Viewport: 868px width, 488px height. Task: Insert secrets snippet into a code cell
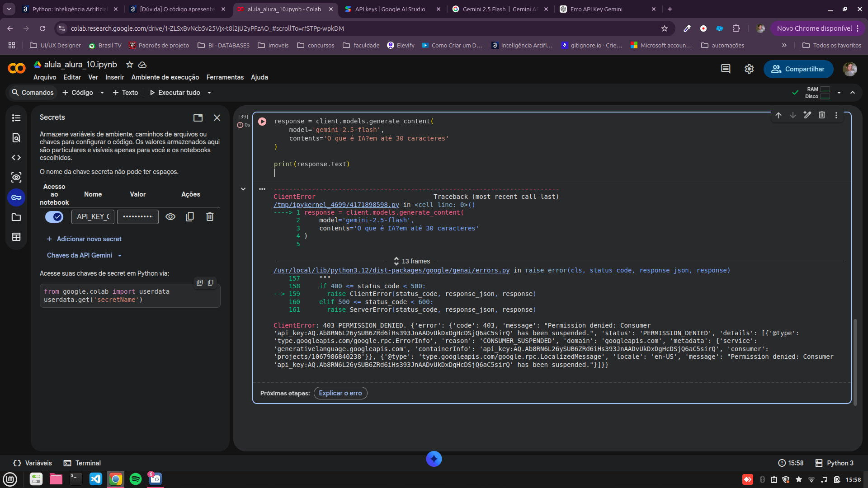200,283
